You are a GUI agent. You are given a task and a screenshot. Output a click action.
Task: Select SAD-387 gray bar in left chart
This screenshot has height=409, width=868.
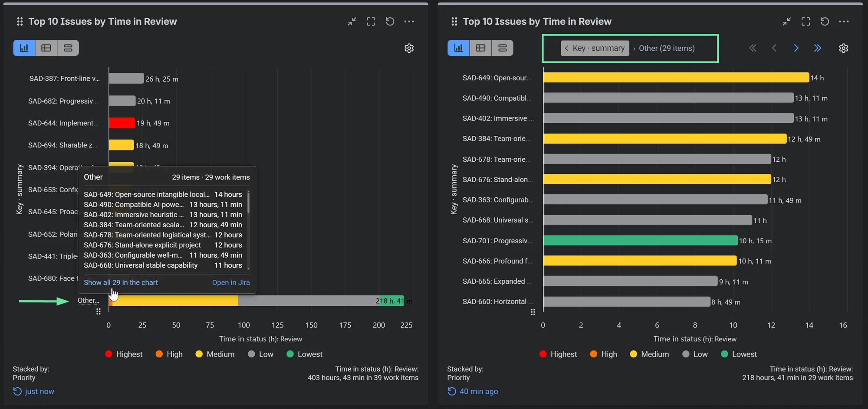126,79
